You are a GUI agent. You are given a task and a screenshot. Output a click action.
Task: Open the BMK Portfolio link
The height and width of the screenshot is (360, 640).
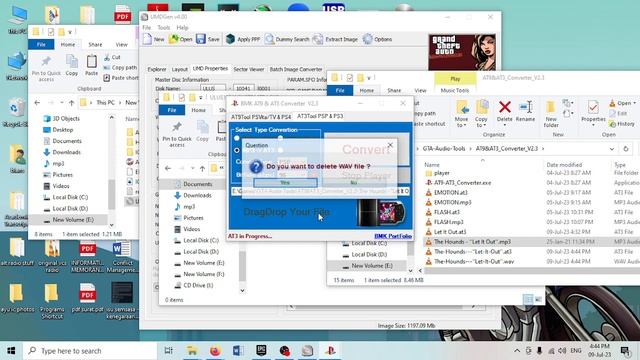[x=393, y=236]
